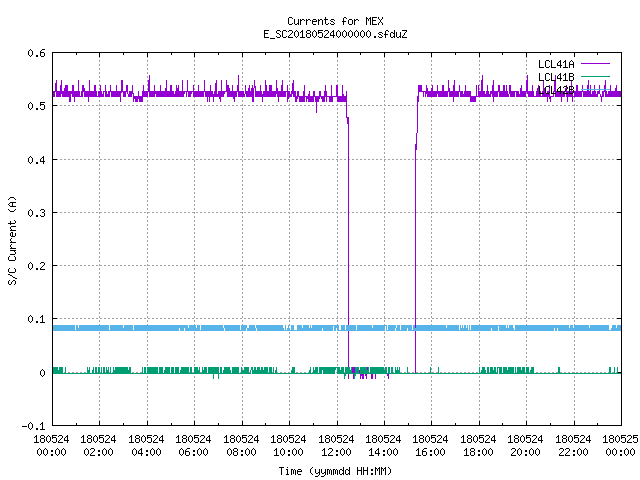Click the 02:00 x-axis tick label
The height and width of the screenshot is (480, 640).
(x=98, y=452)
